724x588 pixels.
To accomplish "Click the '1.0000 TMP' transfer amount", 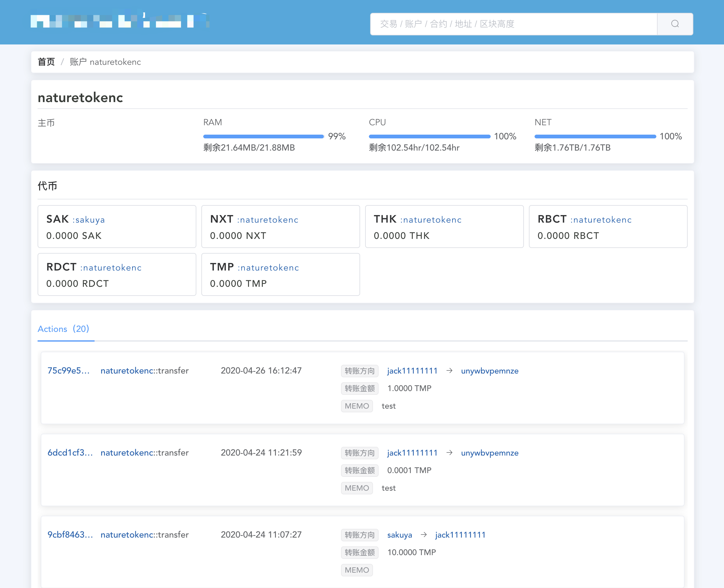I will click(x=409, y=388).
